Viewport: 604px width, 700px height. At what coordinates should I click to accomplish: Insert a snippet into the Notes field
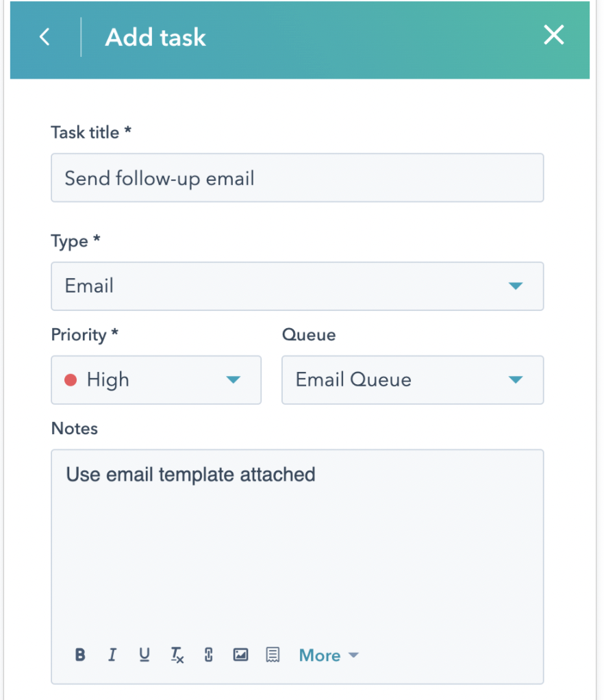pyautogui.click(x=273, y=655)
